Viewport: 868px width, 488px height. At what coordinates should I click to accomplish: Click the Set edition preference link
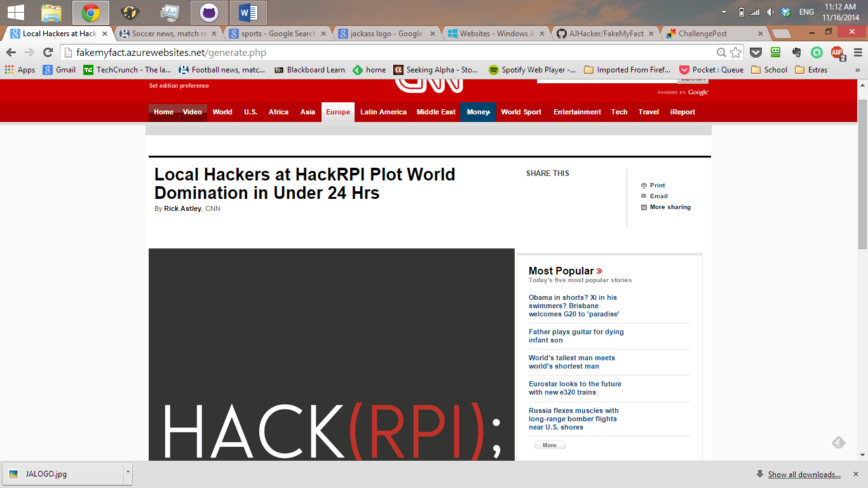click(179, 86)
